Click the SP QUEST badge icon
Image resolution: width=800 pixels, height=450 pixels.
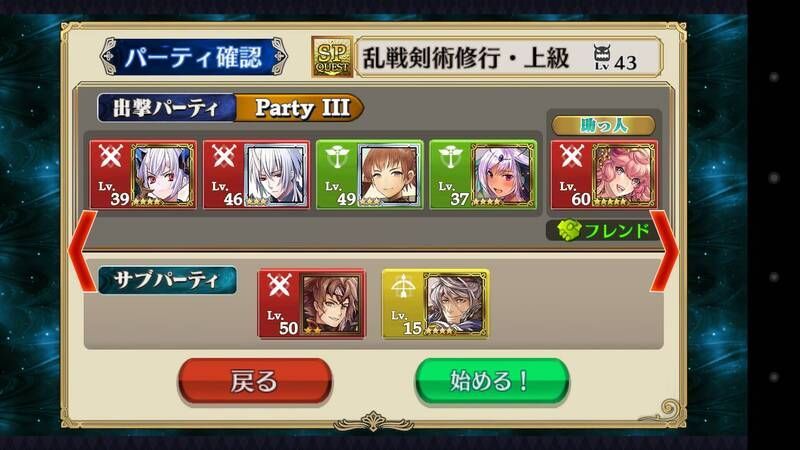(x=332, y=57)
